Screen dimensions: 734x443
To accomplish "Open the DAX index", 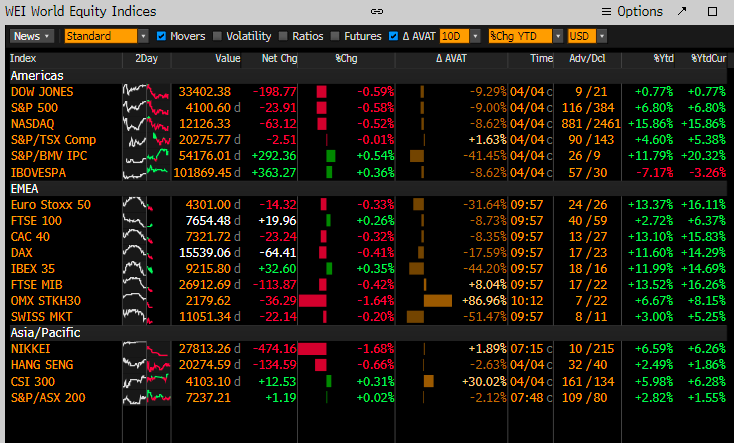I will coord(22,252).
